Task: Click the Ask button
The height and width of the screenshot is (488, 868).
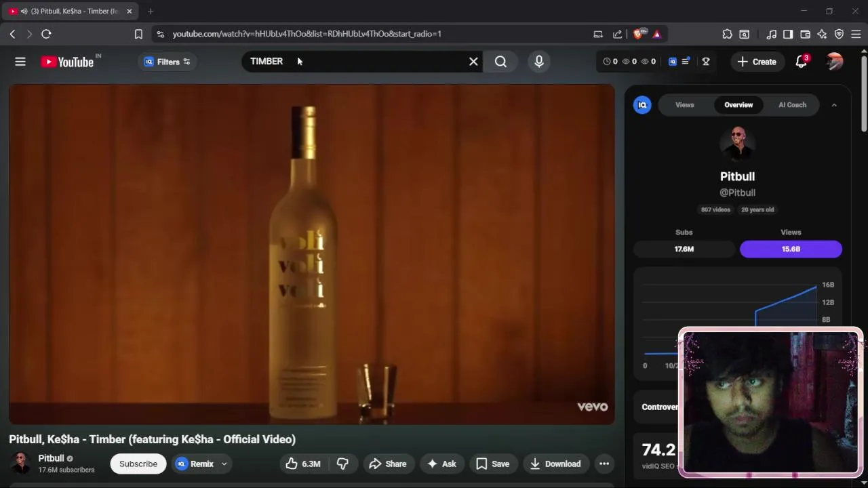Action: click(x=441, y=464)
